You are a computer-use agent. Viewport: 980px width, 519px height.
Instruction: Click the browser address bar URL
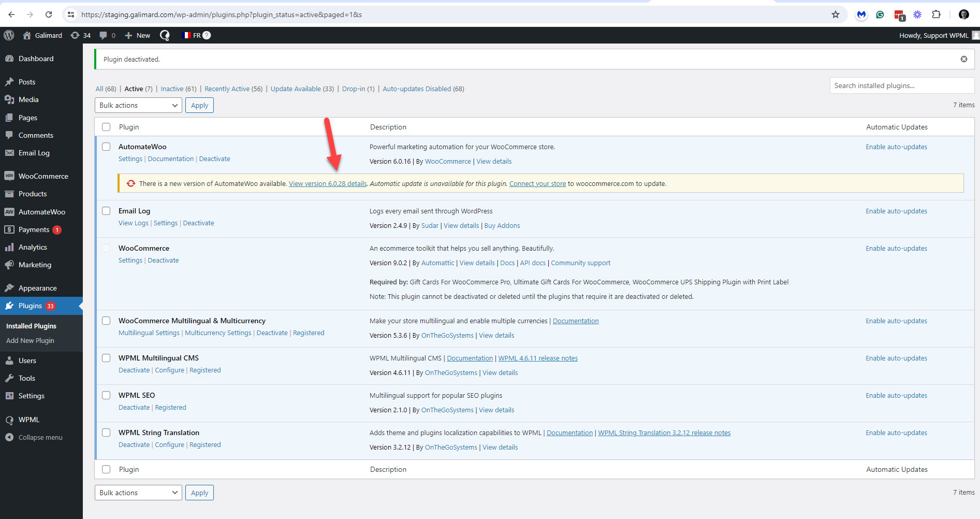click(x=222, y=15)
